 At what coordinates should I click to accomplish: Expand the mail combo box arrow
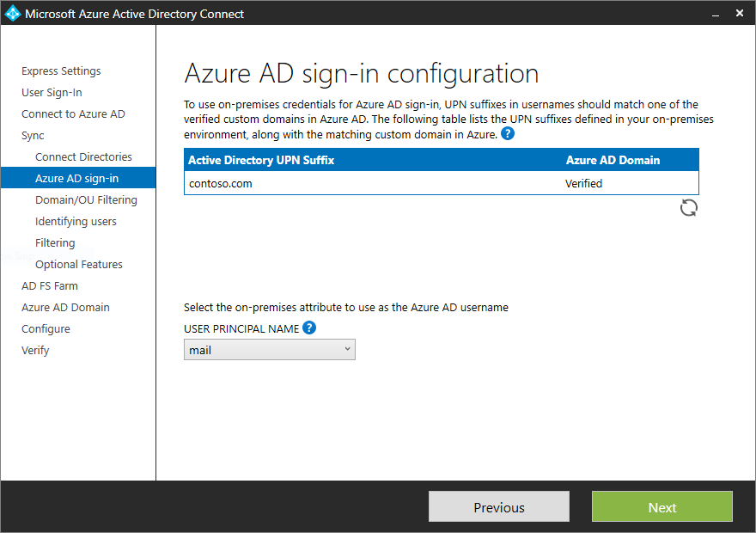(345, 349)
